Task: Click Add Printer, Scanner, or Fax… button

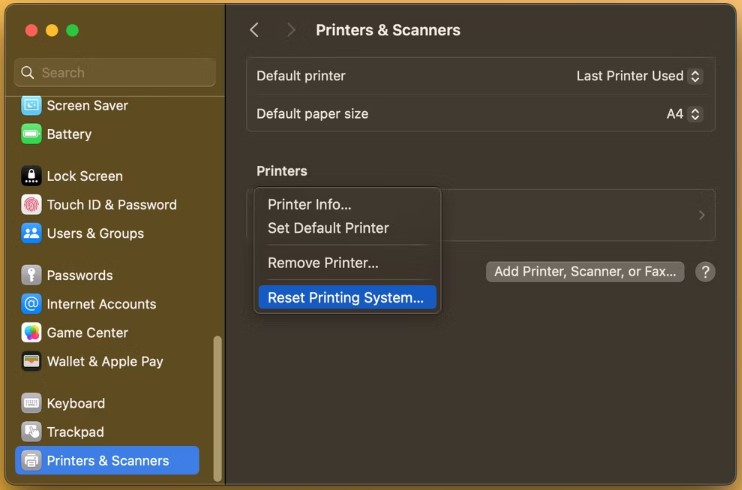Action: point(585,272)
